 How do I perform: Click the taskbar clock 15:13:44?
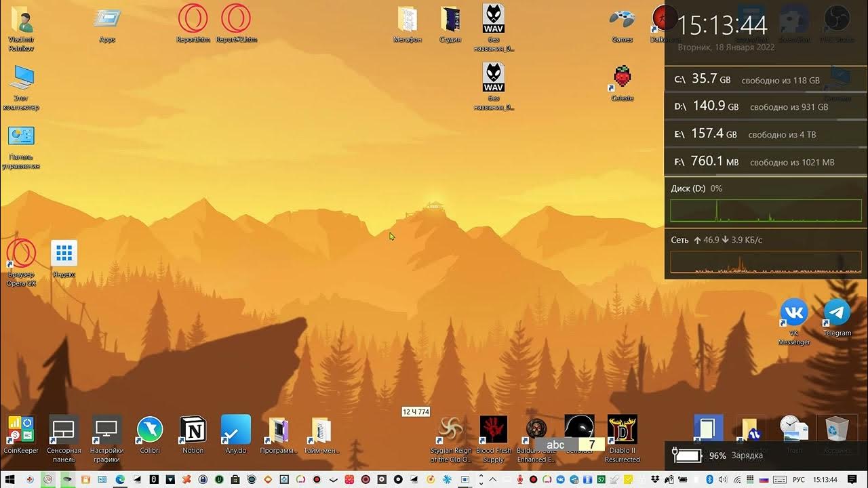825,479
